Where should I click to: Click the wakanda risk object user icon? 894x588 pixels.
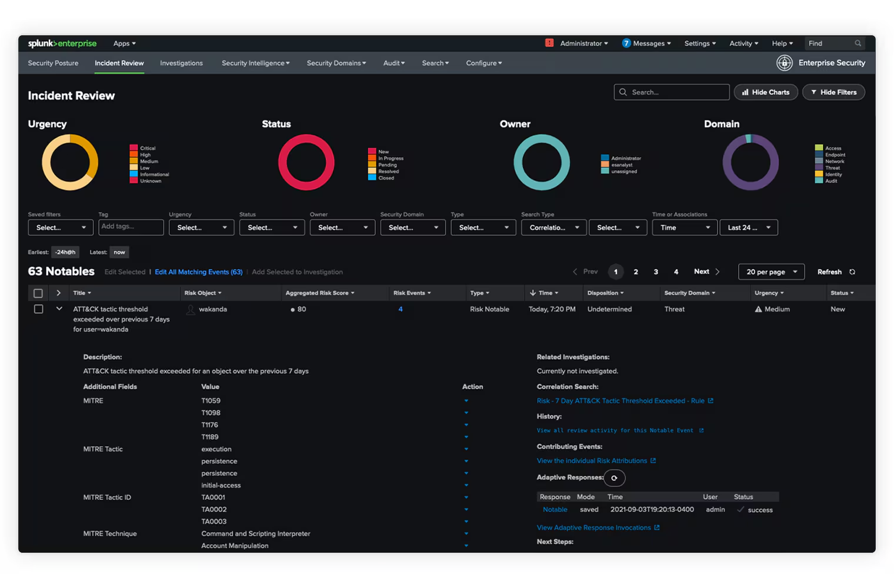pos(191,310)
